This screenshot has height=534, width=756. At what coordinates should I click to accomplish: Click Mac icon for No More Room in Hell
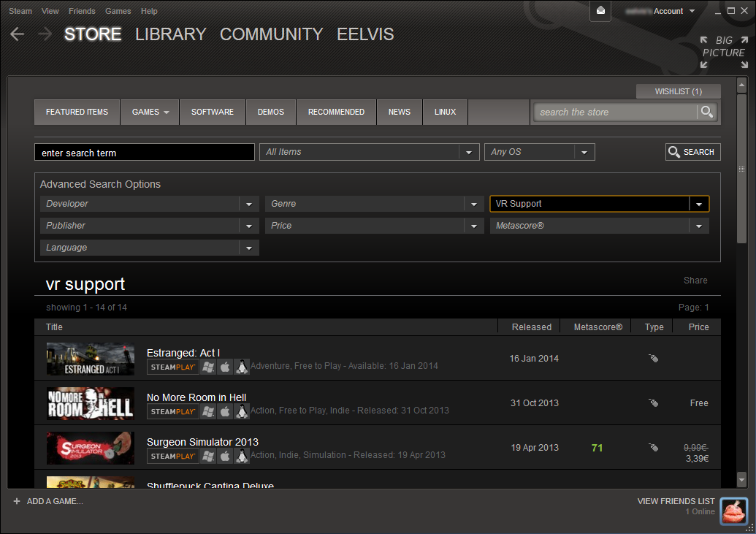225,411
